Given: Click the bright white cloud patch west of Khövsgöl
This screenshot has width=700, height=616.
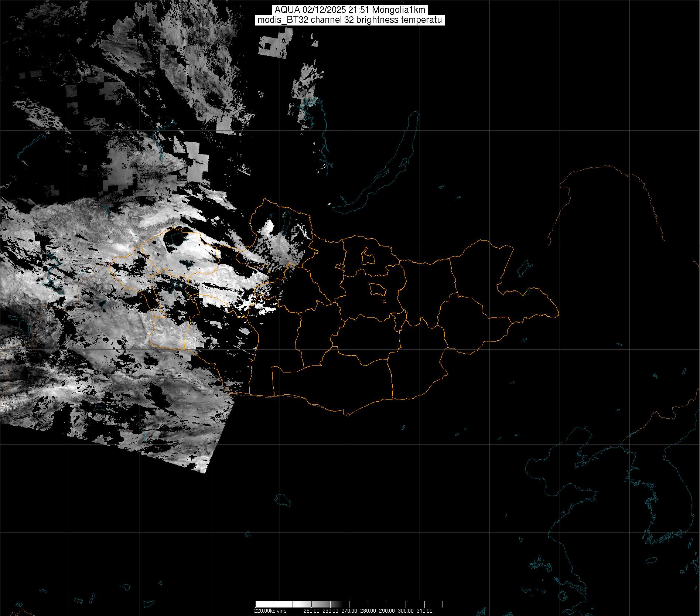Looking at the screenshot, I should pos(268,227).
